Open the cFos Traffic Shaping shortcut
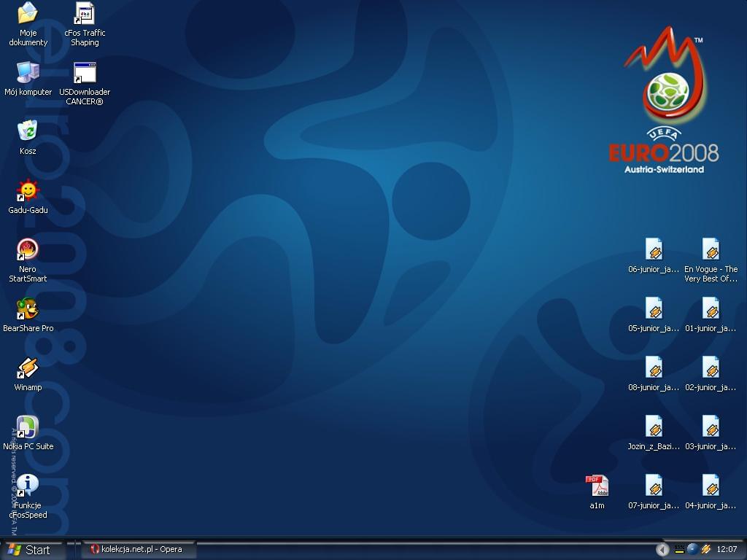747x560 pixels. point(85,15)
